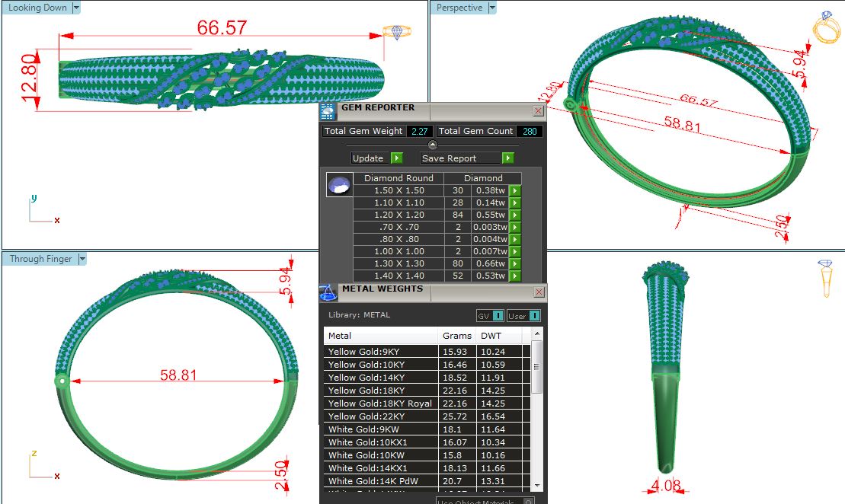The image size is (845, 504).
Task: Click the ring icon in Perspective viewport
Action: 826,29
